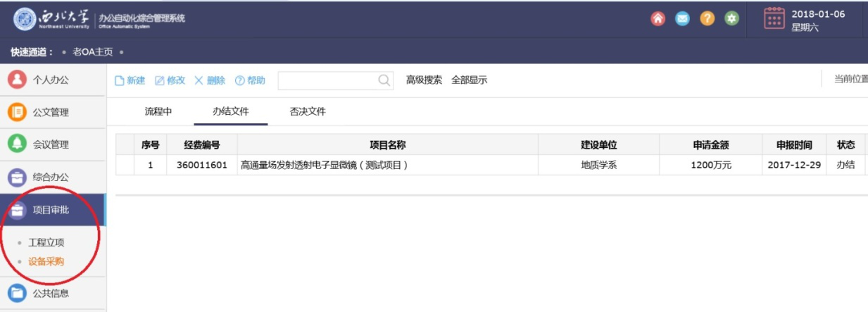Screen dimensions: 868x312
Task: Expand the 会议管理 sidebar section
Action: 51,144
